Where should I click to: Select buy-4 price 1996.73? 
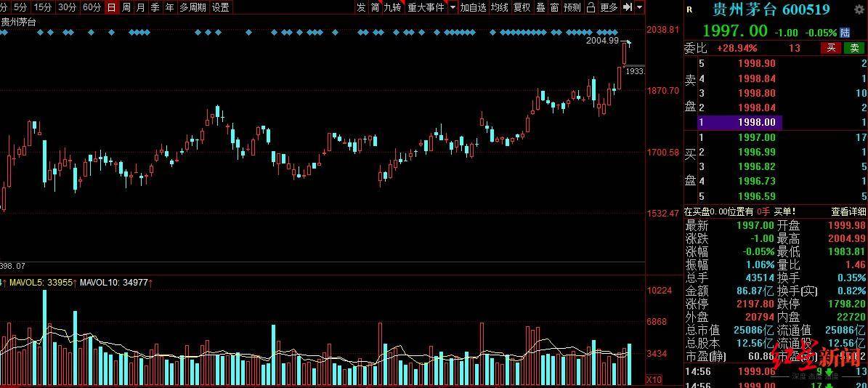click(758, 181)
